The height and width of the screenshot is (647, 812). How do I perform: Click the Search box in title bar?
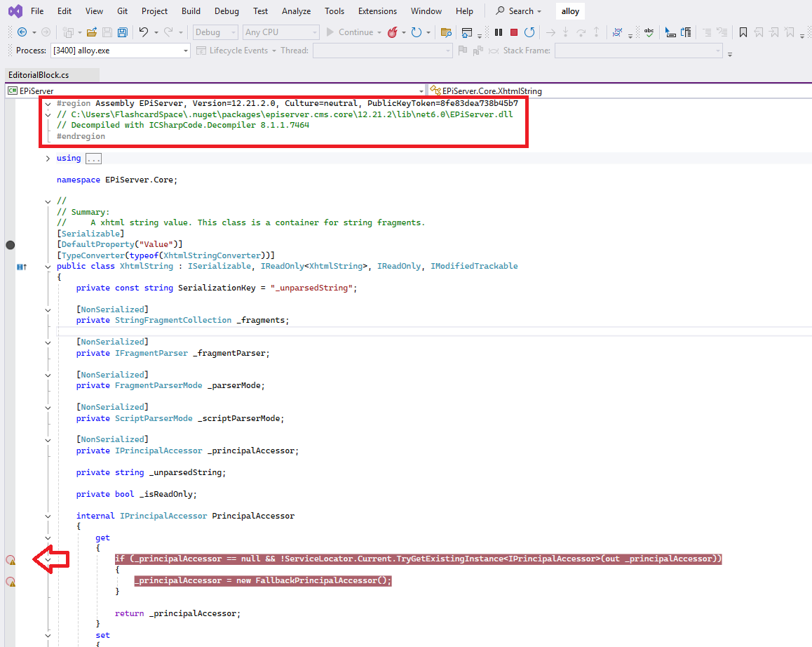[x=518, y=11]
